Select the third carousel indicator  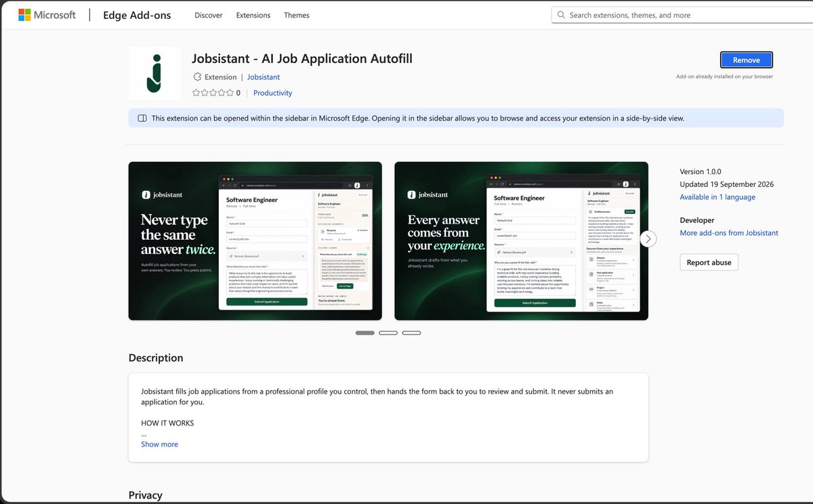[x=411, y=333]
